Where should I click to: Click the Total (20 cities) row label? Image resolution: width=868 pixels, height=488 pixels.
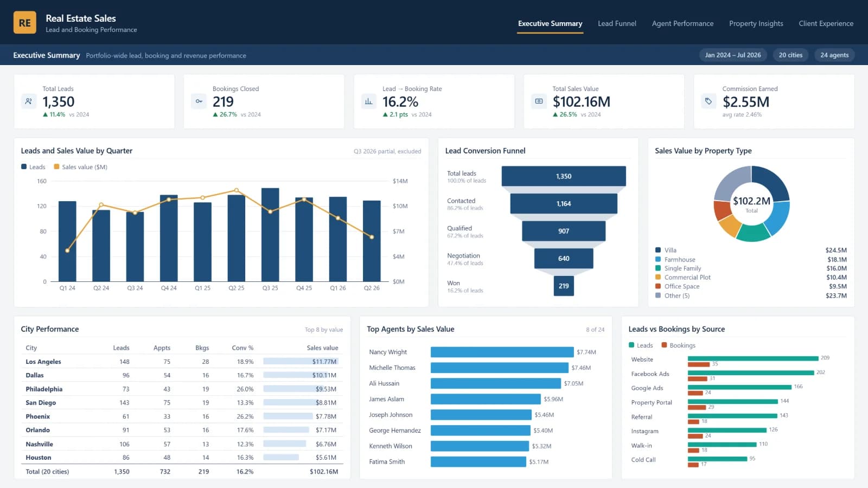tap(47, 472)
